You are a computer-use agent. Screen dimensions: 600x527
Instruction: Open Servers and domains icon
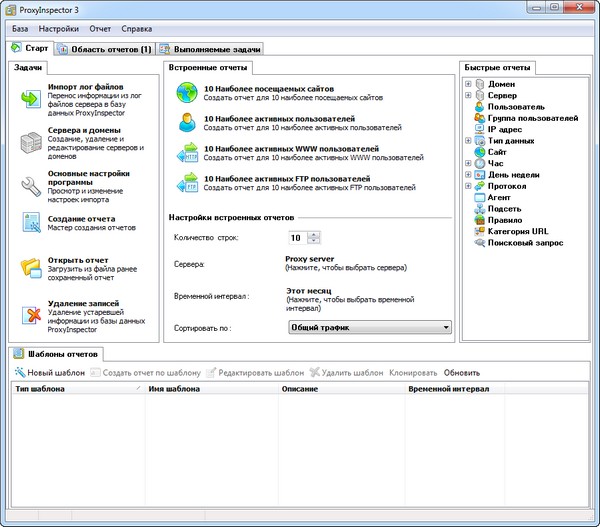(31, 140)
